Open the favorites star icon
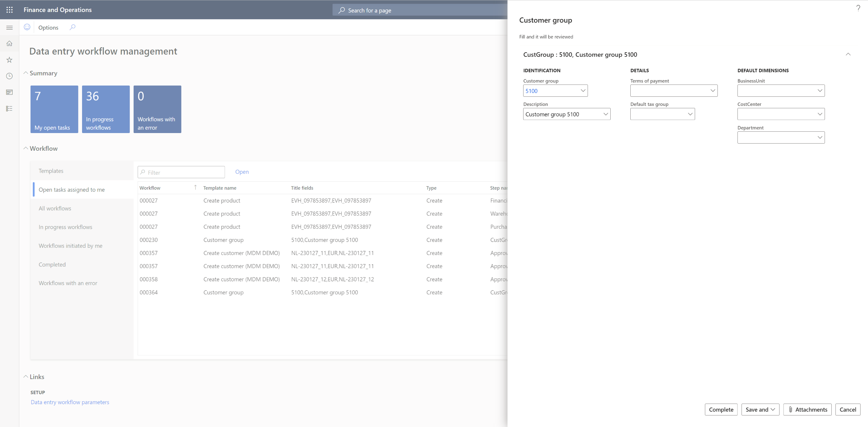 pyautogui.click(x=9, y=60)
